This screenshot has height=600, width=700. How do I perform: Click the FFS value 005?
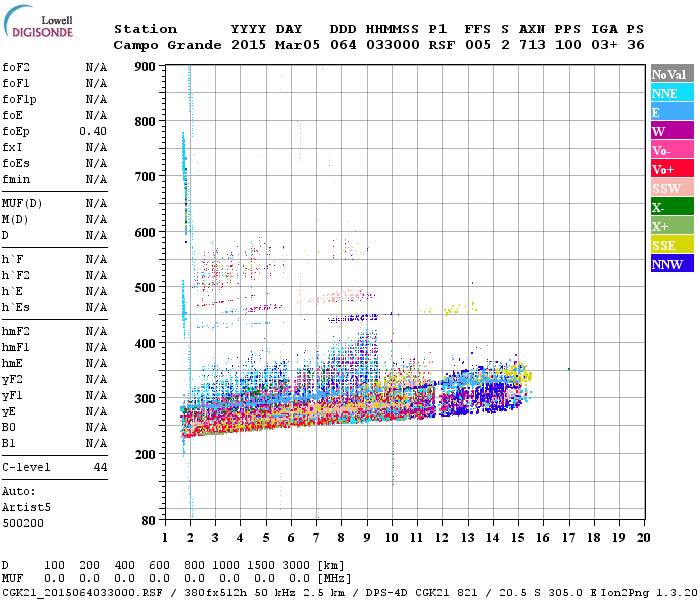[478, 45]
